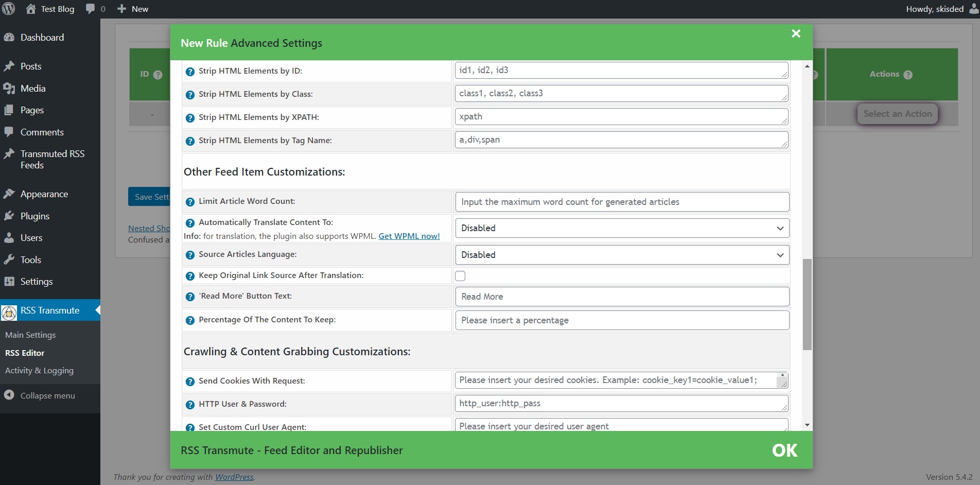The width and height of the screenshot is (980, 485).
Task: Click the Collapse menu arrow icon
Action: point(9,395)
